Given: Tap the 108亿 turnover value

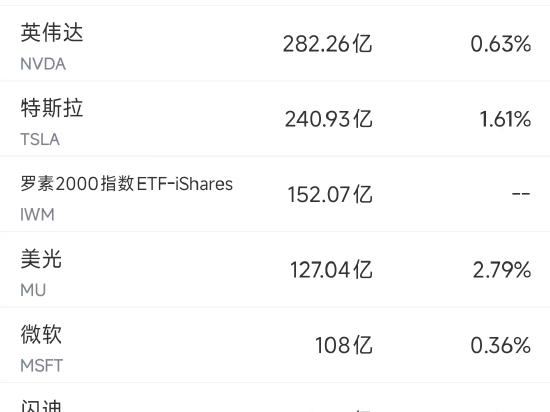Looking at the screenshot, I should [343, 346].
